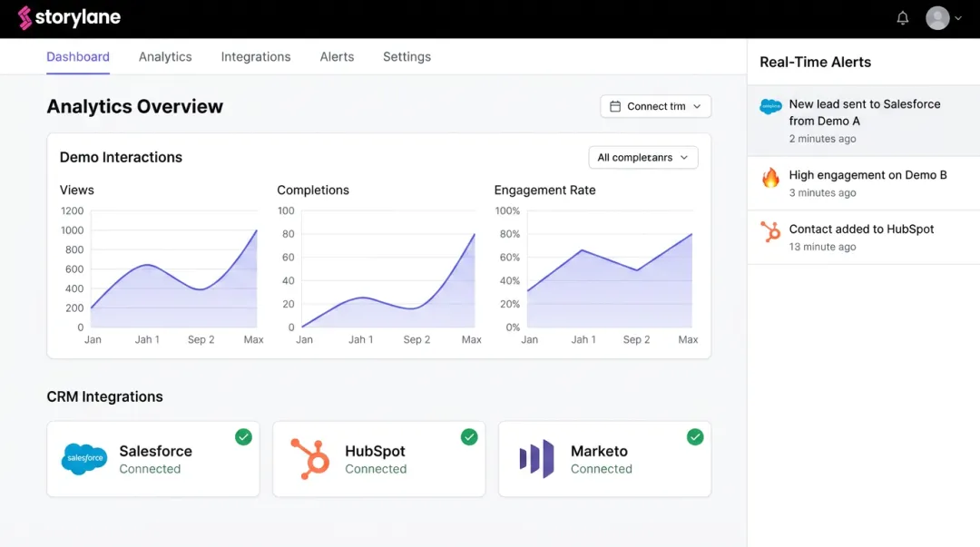980x547 pixels.
Task: Click Salesforce icon in lead alert
Action: pyautogui.click(x=770, y=106)
